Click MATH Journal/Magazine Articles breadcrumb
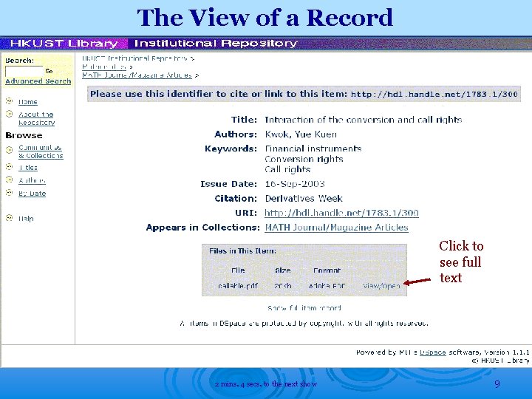The width and height of the screenshot is (532, 399). coord(137,75)
